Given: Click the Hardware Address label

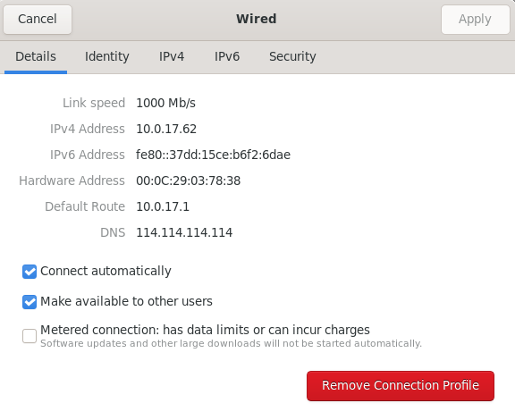Looking at the screenshot, I should 72,181.
